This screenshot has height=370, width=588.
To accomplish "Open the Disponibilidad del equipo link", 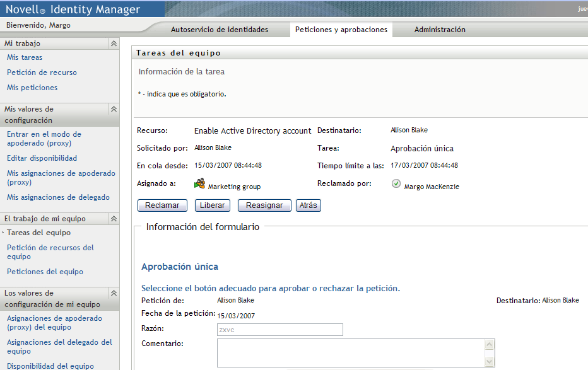I will coord(50,366).
